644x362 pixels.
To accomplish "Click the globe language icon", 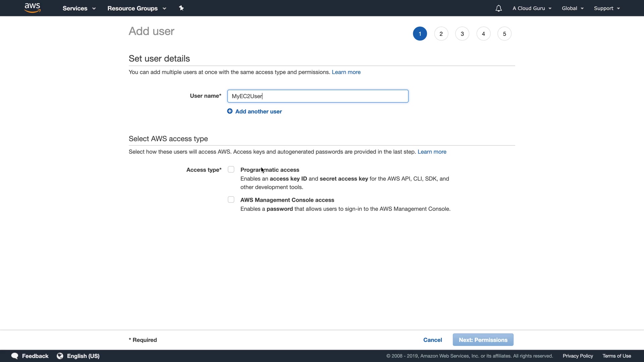I will pyautogui.click(x=60, y=356).
